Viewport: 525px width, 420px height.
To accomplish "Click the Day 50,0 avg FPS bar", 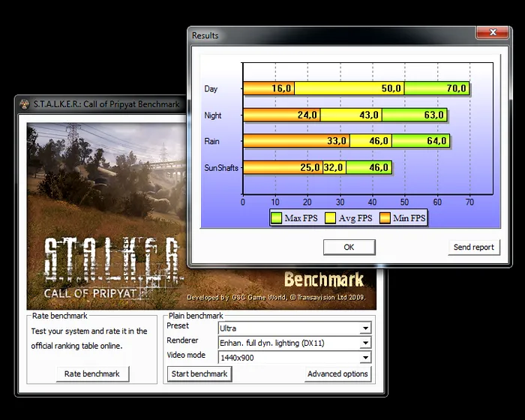I will click(x=349, y=88).
